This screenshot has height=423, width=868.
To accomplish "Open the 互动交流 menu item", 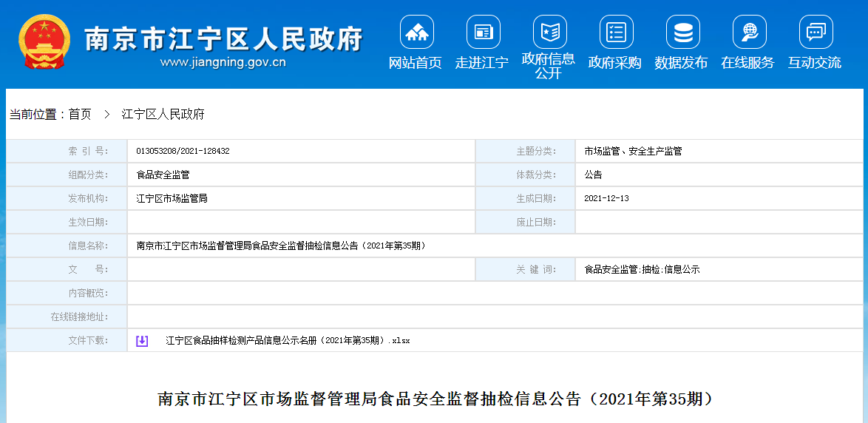I will [x=814, y=63].
